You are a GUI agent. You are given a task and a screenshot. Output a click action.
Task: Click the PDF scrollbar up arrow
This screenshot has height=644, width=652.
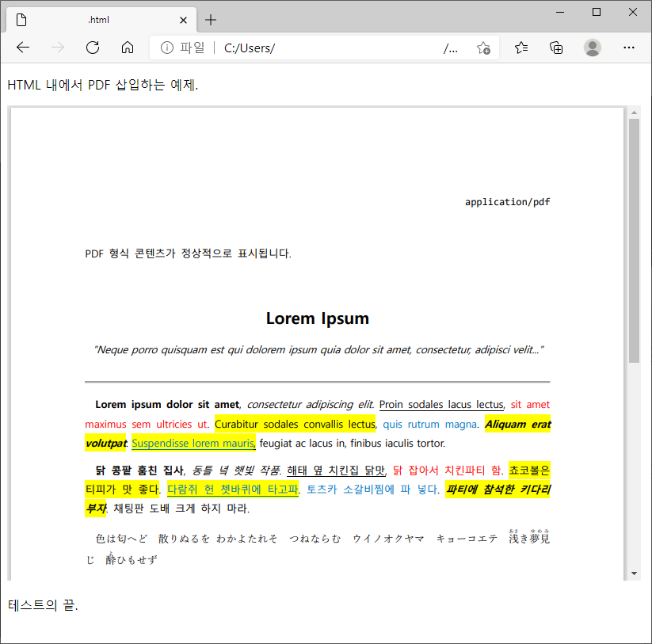click(634, 112)
